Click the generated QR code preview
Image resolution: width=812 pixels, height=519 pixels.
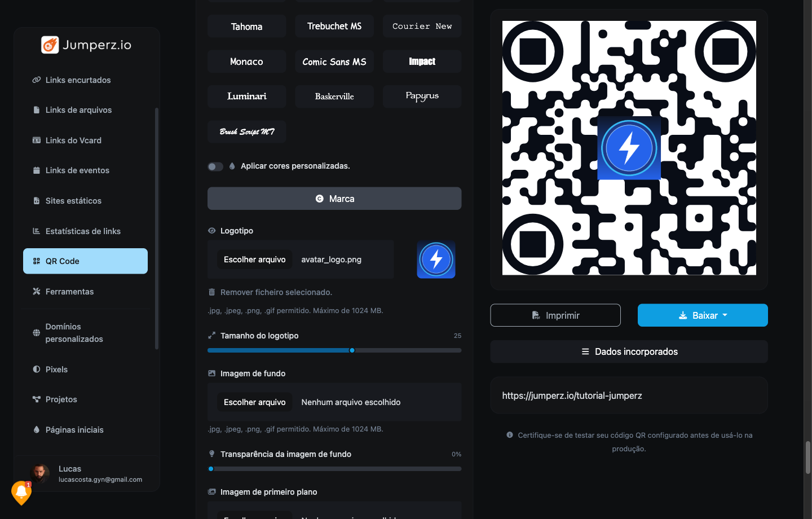pyautogui.click(x=629, y=148)
